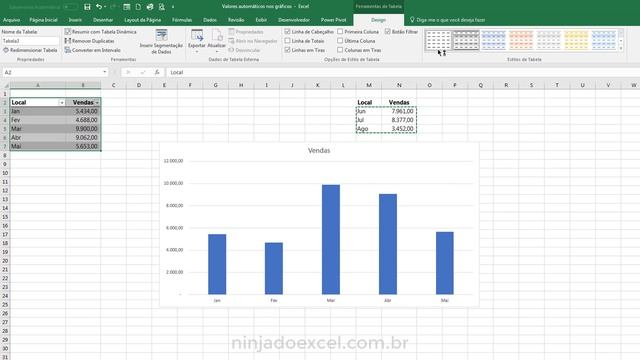The height and width of the screenshot is (360, 640).
Task: Click the confirm checkmark icon in formula bar
Action: pos(142,72)
